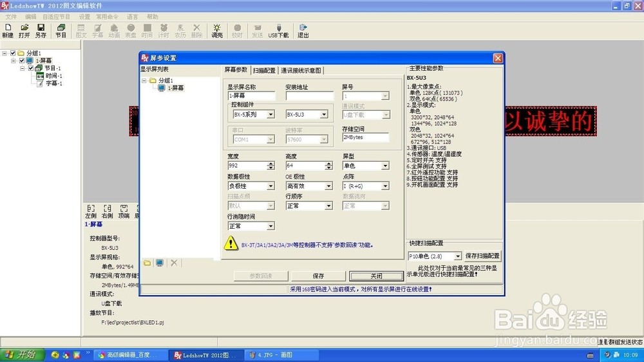Click the 安装地址 input field
This screenshot has height=362, width=644.
[310, 96]
